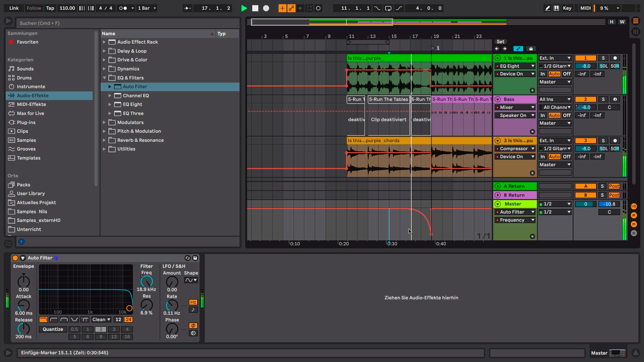Enable or disable Speaker On monitoring

pyautogui.click(x=515, y=115)
